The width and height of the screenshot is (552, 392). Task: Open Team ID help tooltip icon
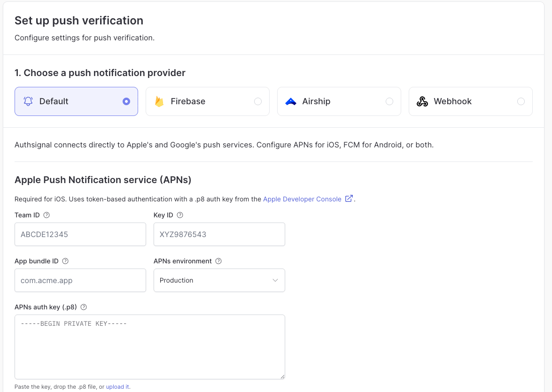pos(47,215)
